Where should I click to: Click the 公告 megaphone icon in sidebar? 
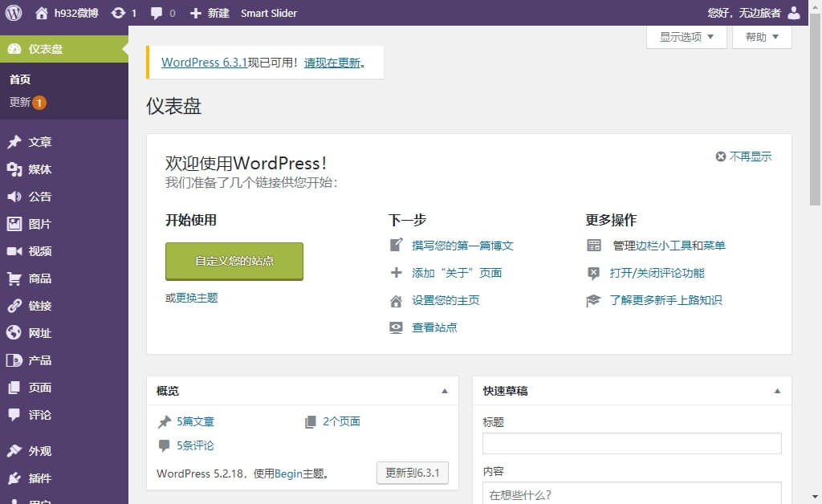point(14,197)
